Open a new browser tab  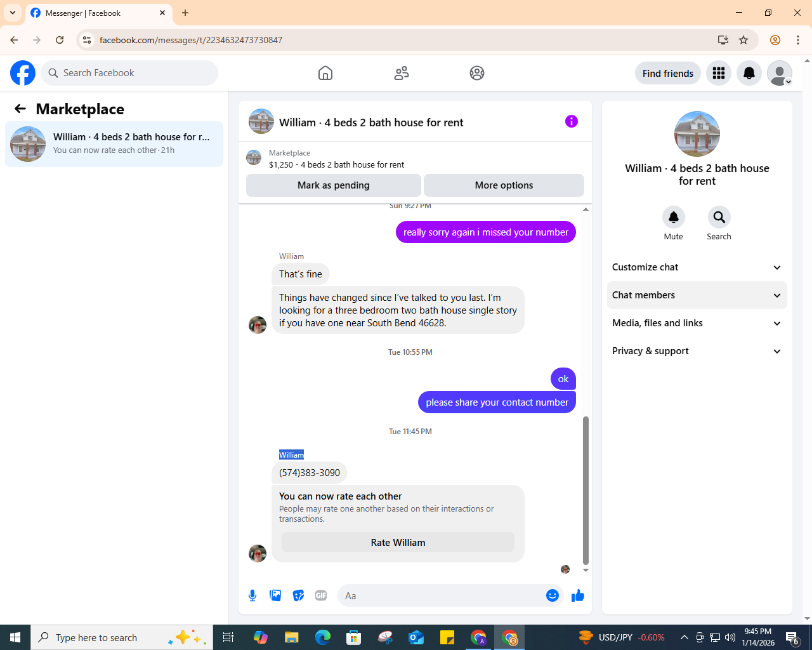coord(185,13)
